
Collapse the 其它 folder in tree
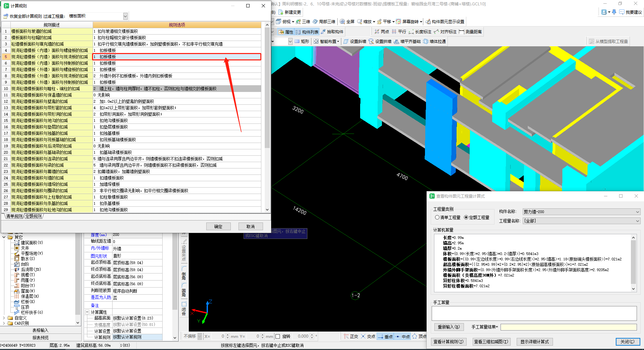coord(4,237)
